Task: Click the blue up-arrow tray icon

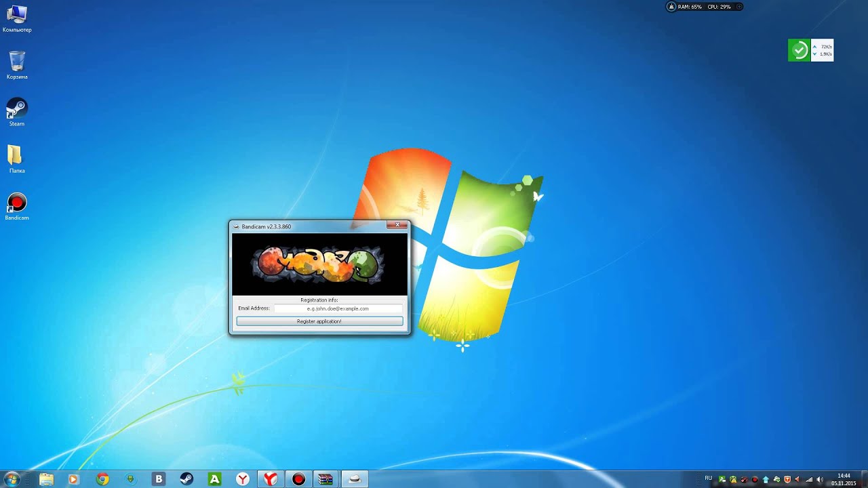Action: coord(766,479)
